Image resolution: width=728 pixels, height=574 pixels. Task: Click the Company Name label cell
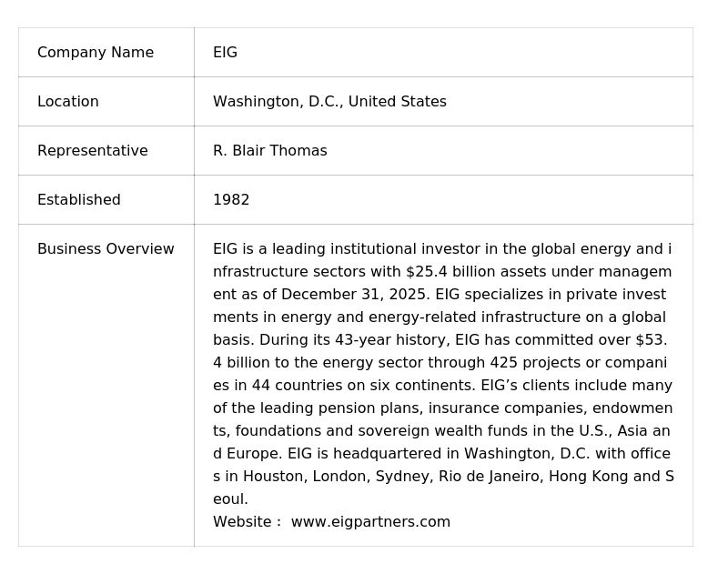coord(96,53)
